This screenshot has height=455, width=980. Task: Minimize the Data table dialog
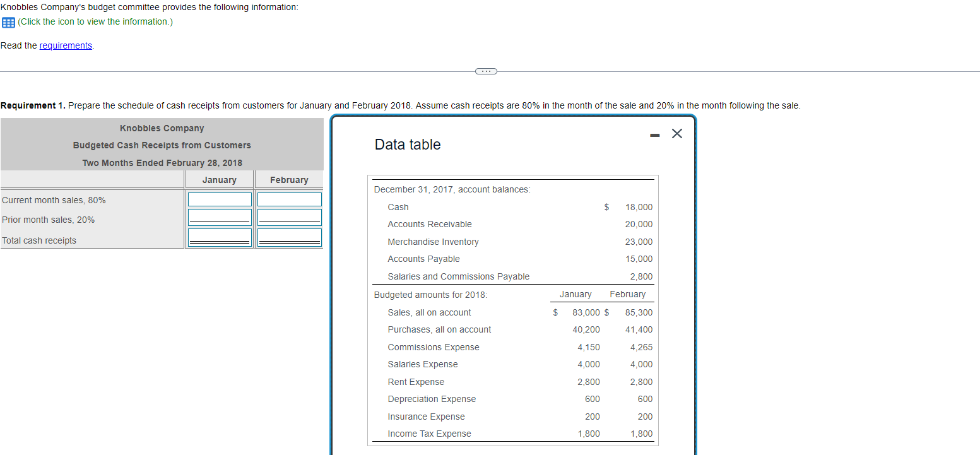(654, 134)
